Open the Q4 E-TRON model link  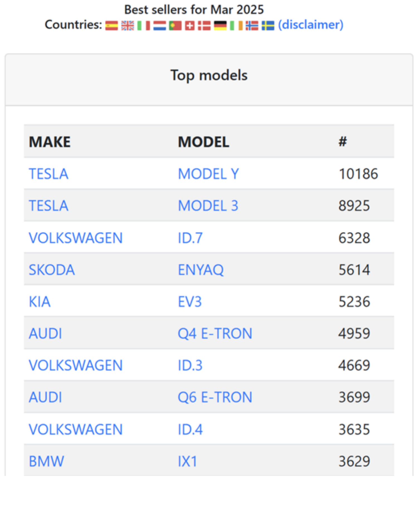click(215, 333)
